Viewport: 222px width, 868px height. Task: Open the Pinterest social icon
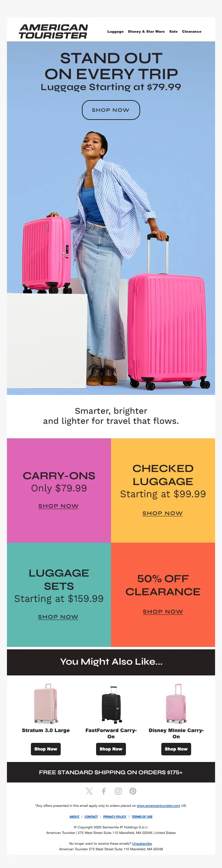133,791
